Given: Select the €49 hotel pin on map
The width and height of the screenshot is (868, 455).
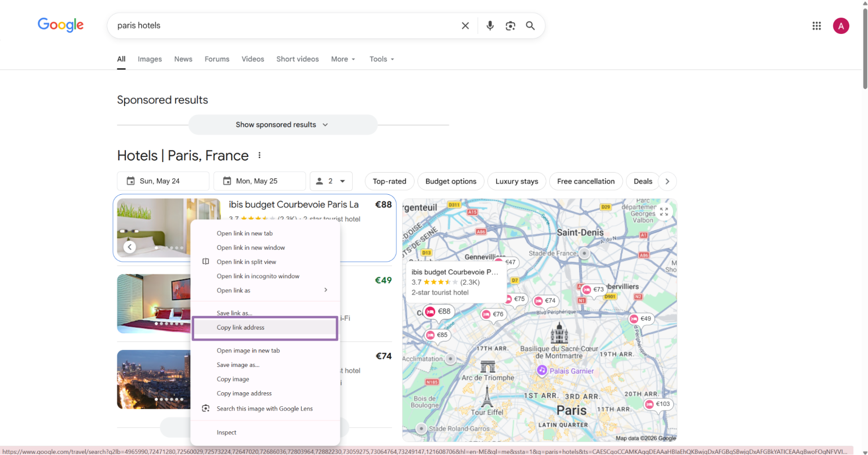Looking at the screenshot, I should coord(641,319).
